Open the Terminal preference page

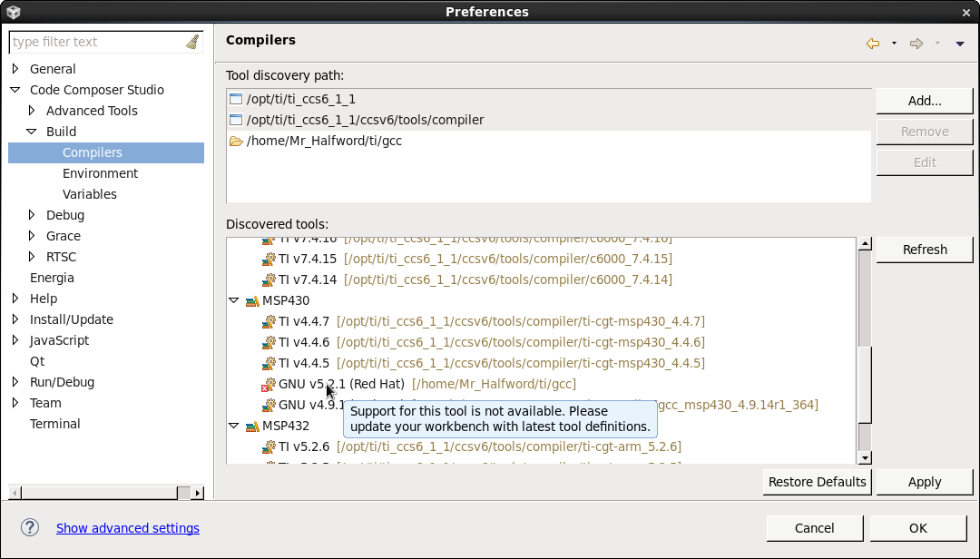(55, 424)
